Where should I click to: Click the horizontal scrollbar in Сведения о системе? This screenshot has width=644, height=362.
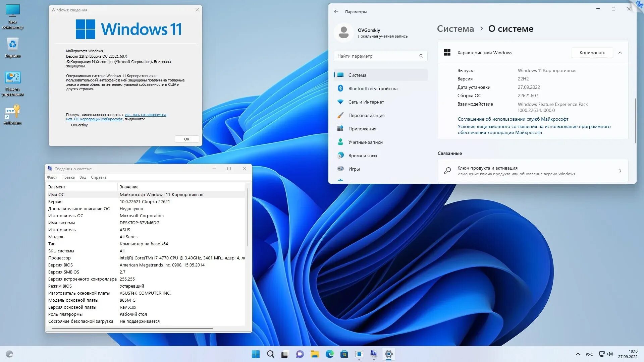[132, 328]
